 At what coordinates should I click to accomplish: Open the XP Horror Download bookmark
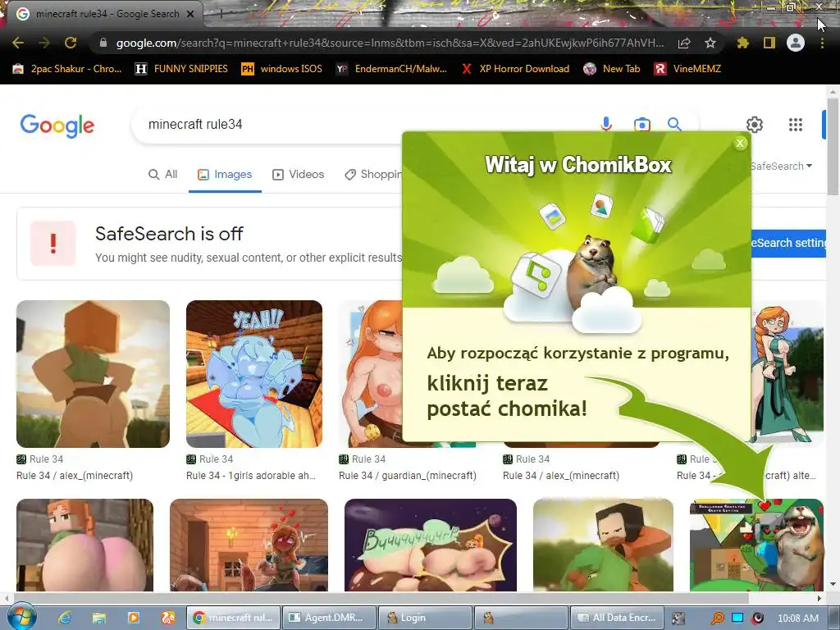[515, 69]
